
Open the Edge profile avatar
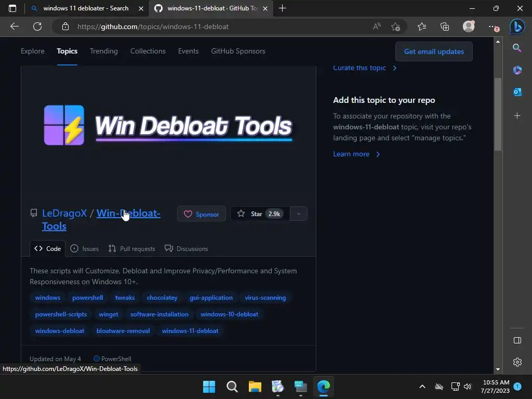coord(469,26)
